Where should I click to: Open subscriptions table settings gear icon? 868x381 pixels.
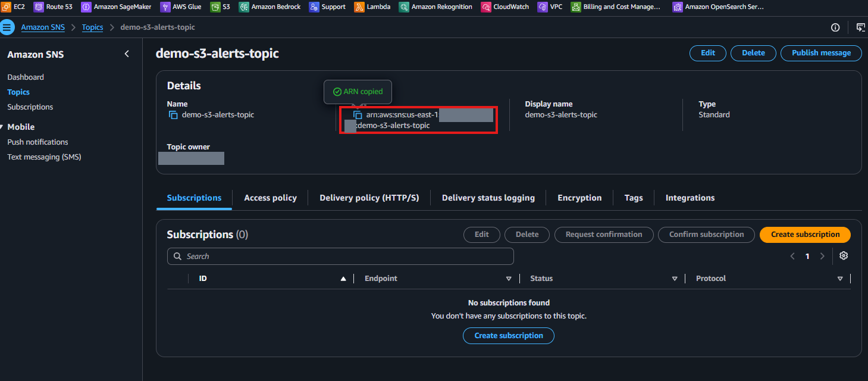[x=844, y=256]
